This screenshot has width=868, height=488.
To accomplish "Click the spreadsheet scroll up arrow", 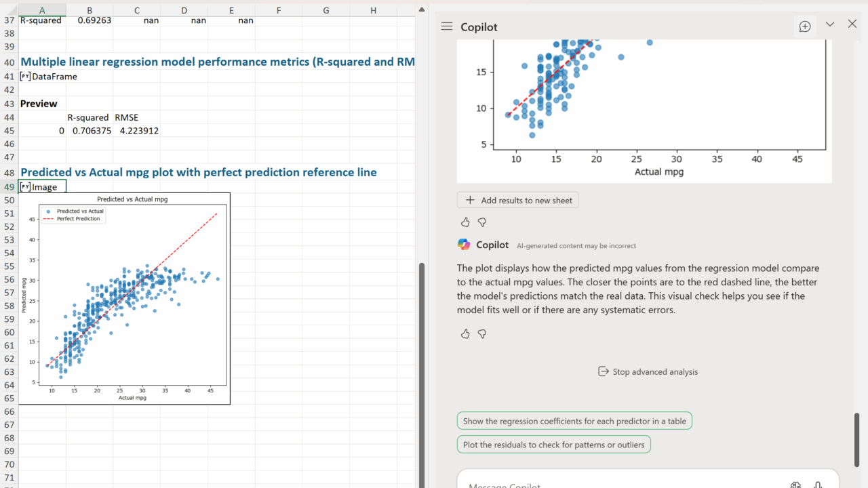I will [422, 9].
